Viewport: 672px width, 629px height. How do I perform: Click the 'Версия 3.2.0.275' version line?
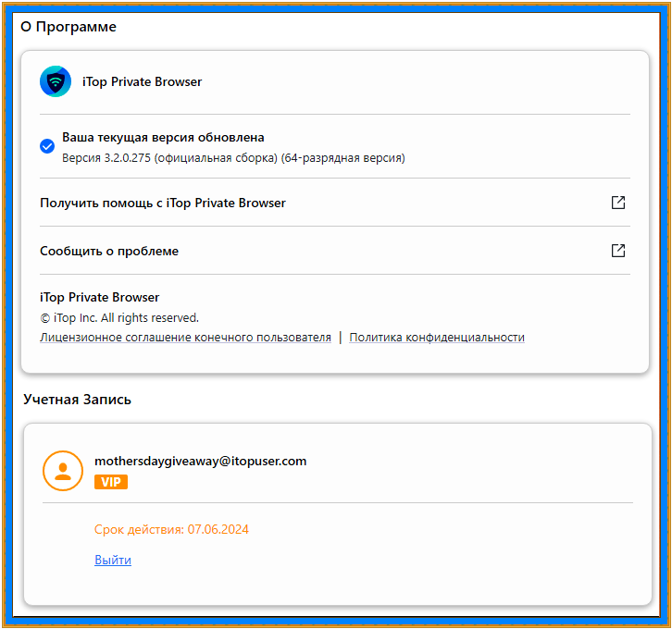tap(233, 158)
